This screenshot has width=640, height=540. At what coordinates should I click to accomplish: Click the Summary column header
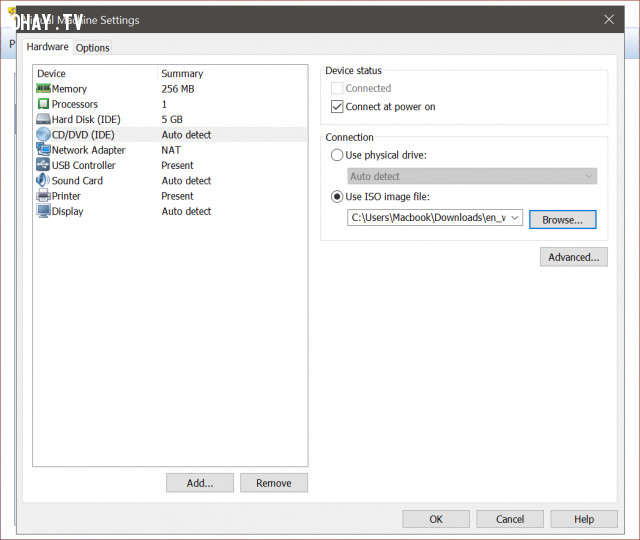click(182, 73)
